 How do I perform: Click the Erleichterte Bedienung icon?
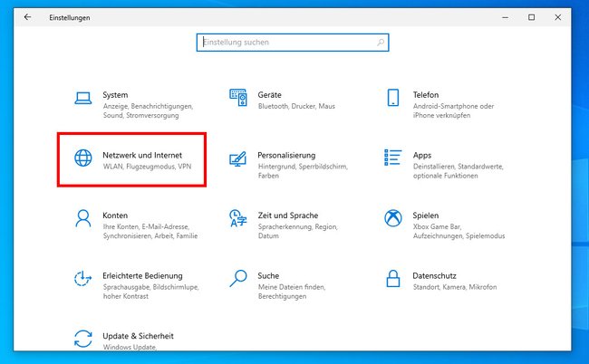point(82,279)
